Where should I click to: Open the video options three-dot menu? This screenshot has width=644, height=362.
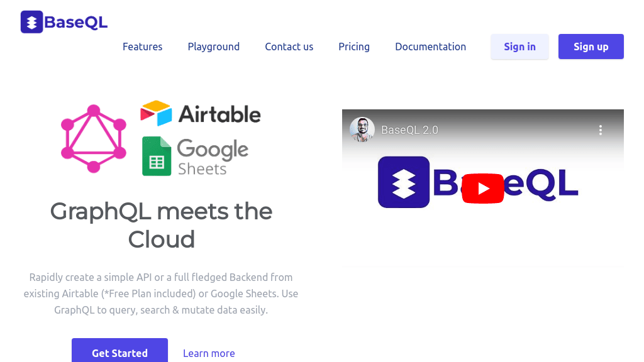[x=601, y=129]
